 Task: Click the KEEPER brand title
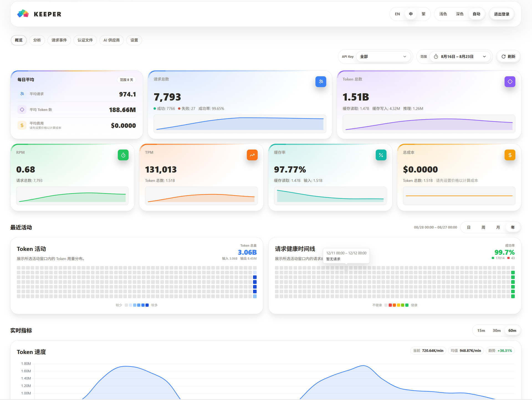tap(47, 14)
